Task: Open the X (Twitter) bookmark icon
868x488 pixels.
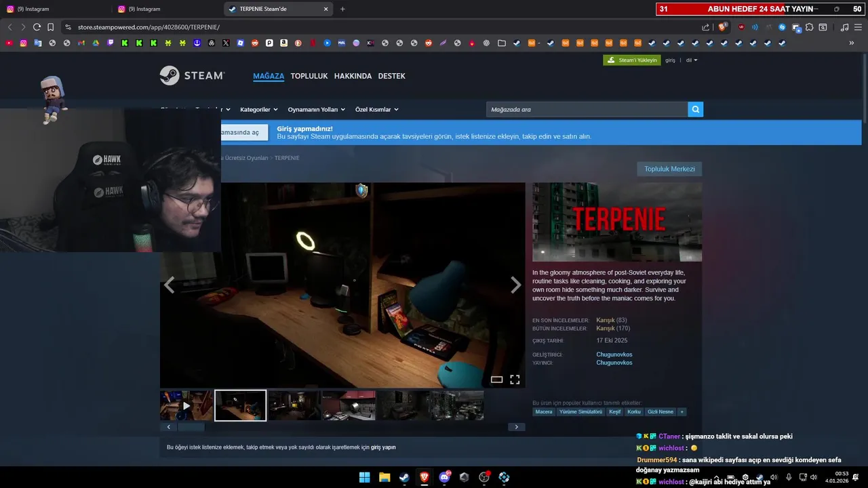Action: point(226,43)
